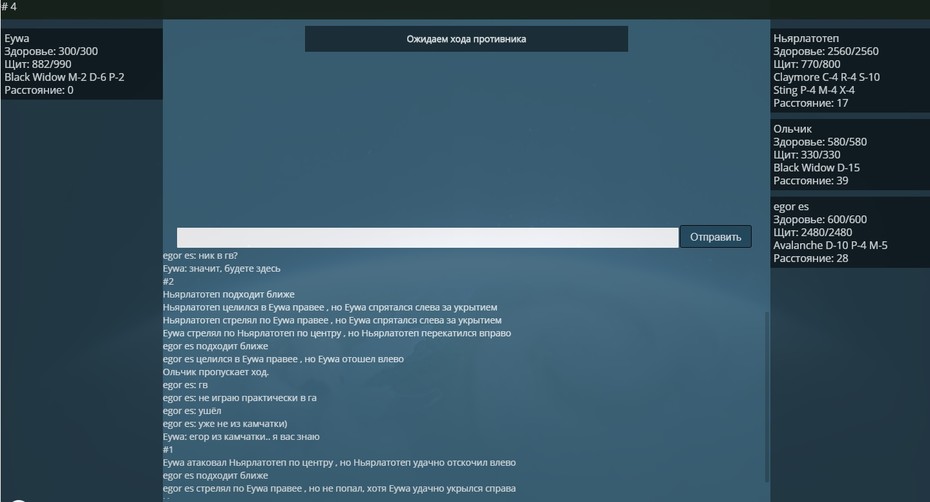Image resolution: width=930 pixels, height=502 pixels.
Task: Click the Ожидаем хода противника banner
Action: click(466, 39)
